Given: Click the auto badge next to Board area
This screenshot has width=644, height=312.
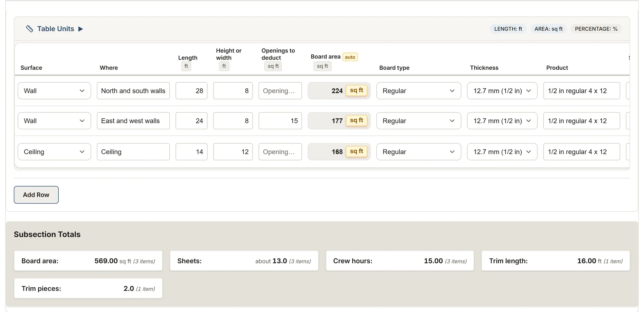Looking at the screenshot, I should click(x=350, y=57).
